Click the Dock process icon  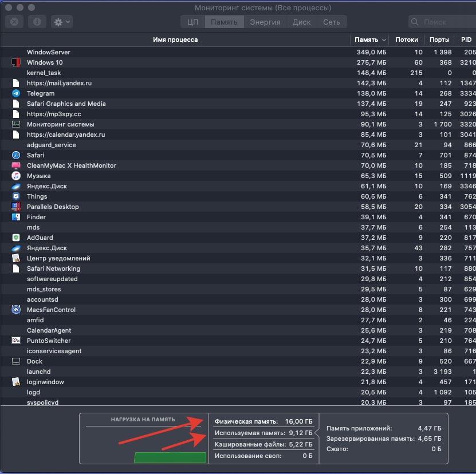click(16, 361)
